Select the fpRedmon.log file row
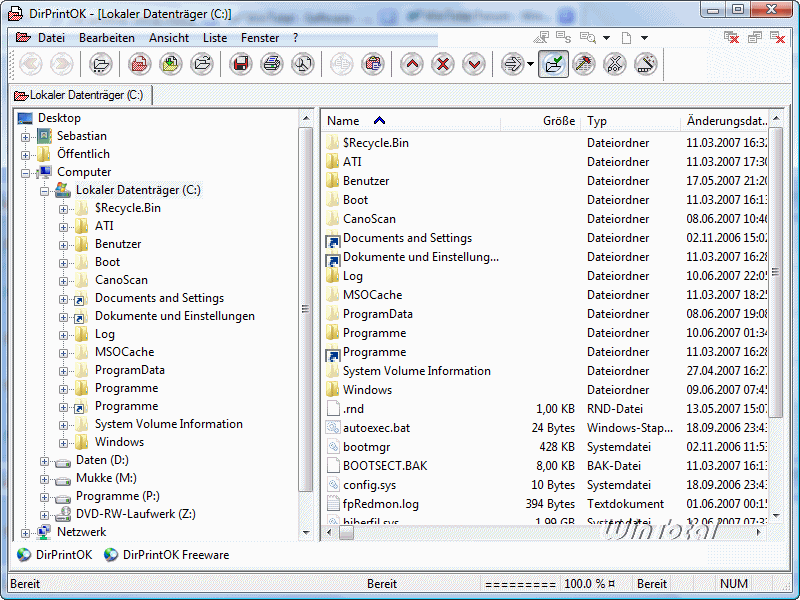Image resolution: width=800 pixels, height=600 pixels. [x=546, y=504]
